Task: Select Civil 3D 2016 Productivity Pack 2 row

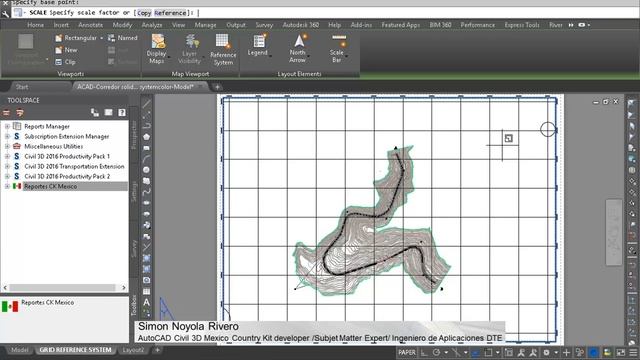Action: coord(67,176)
